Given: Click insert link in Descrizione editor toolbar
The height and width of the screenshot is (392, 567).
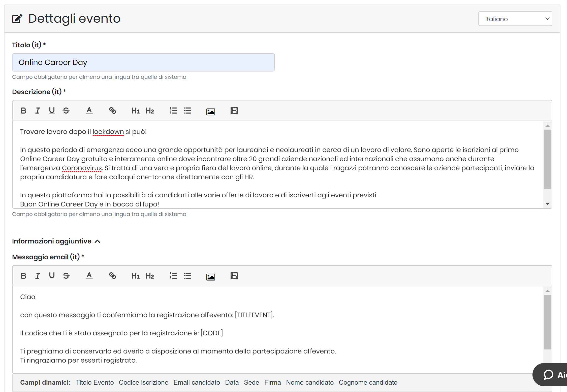Looking at the screenshot, I should pyautogui.click(x=112, y=111).
